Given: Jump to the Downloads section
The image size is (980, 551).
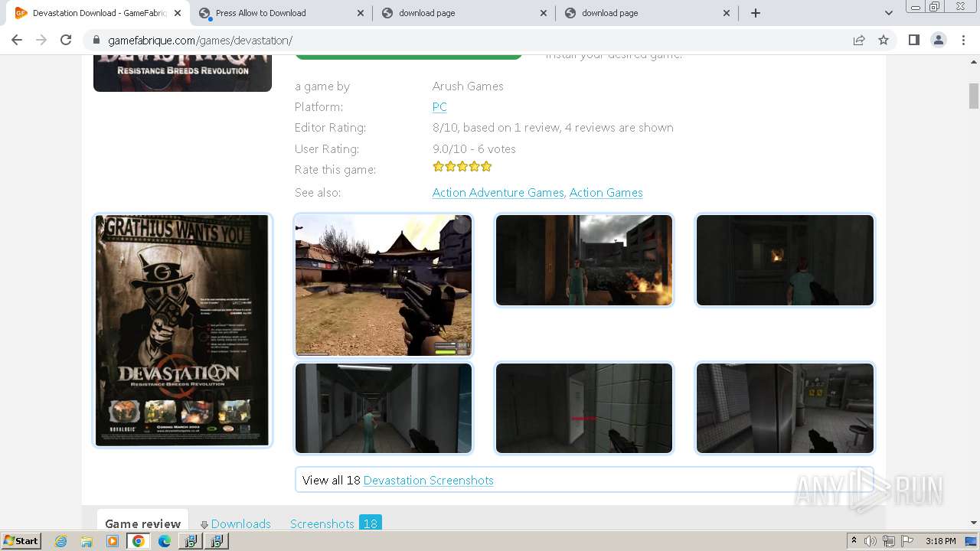Looking at the screenshot, I should click(240, 524).
